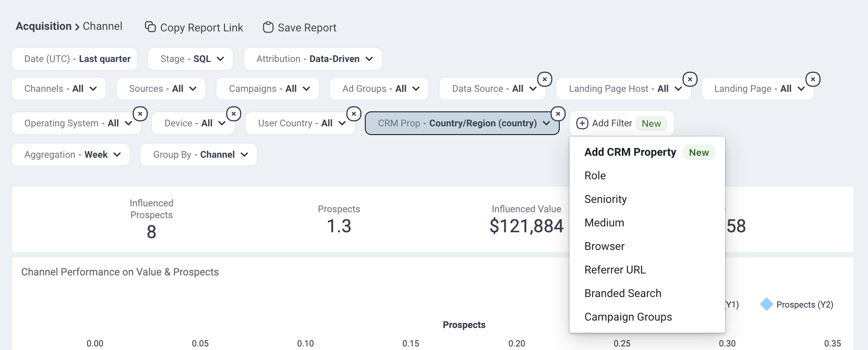Remove the Data Source filter
Screen dimensions: 868x350
click(545, 79)
